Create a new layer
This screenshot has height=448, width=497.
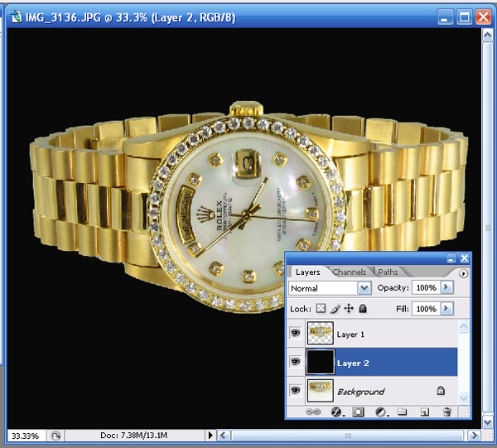[x=425, y=412]
